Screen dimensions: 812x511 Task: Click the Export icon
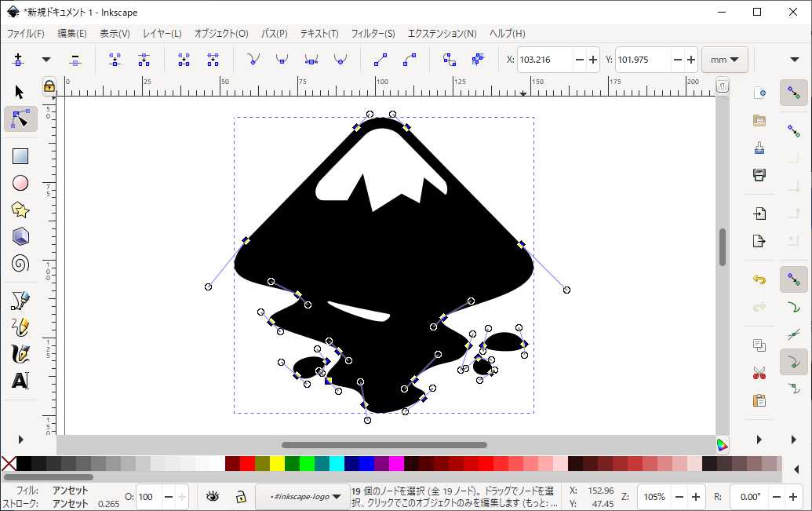point(759,240)
